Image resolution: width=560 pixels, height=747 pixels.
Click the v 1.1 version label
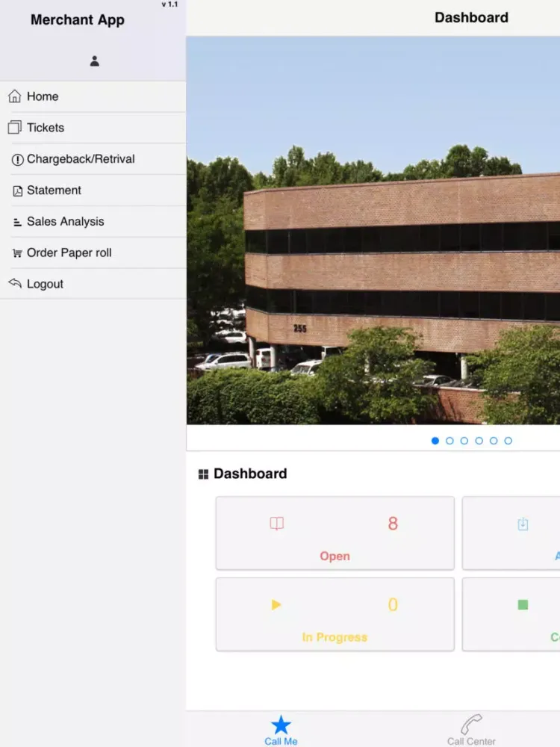tap(169, 4)
